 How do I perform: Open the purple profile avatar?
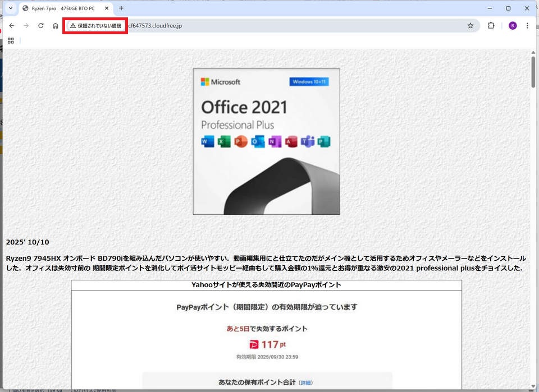tap(513, 26)
